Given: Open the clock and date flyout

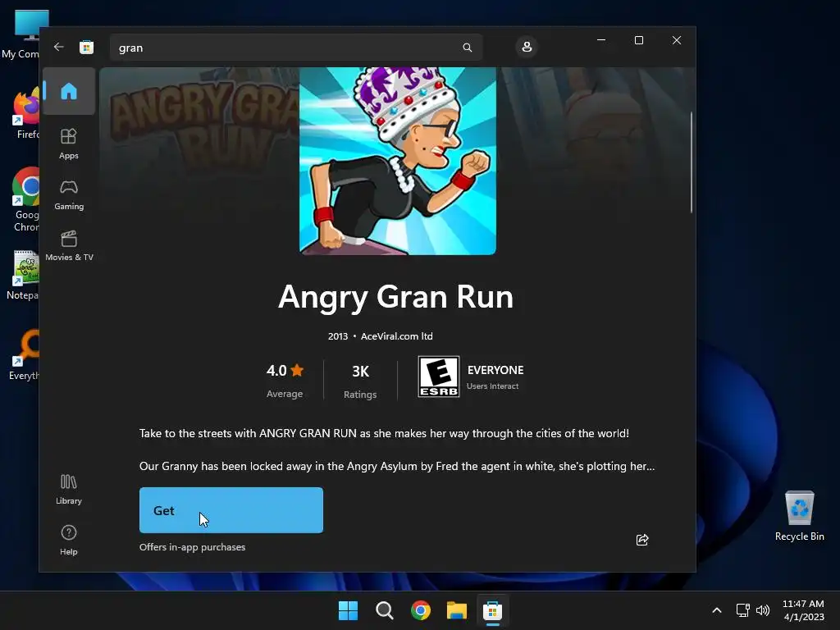Looking at the screenshot, I should [804, 610].
